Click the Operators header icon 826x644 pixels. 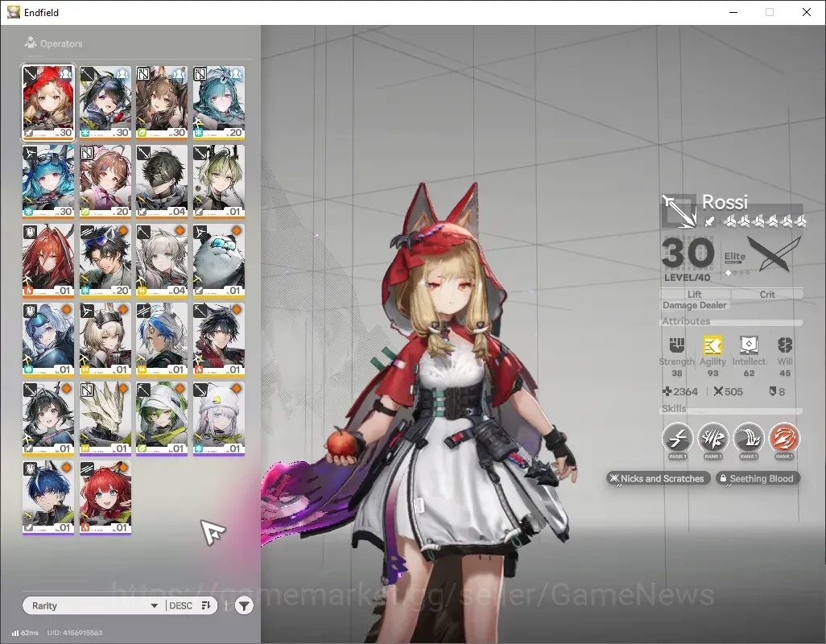tap(31, 43)
